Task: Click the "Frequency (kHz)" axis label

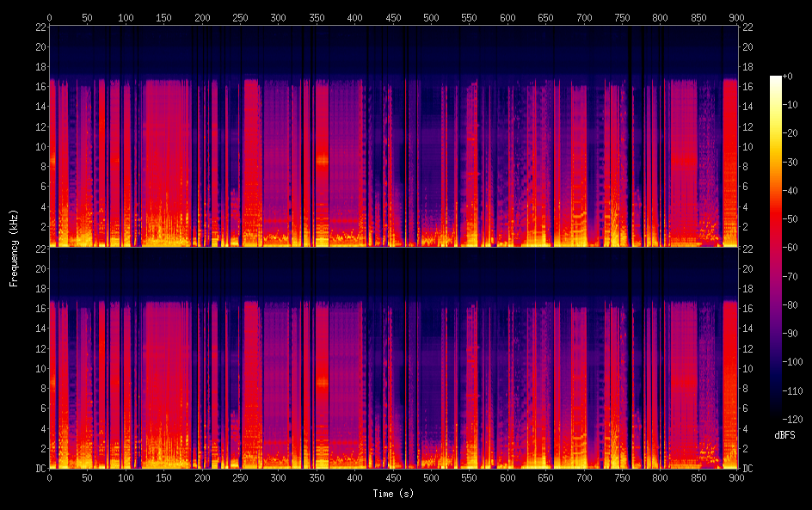Action: [x=14, y=247]
